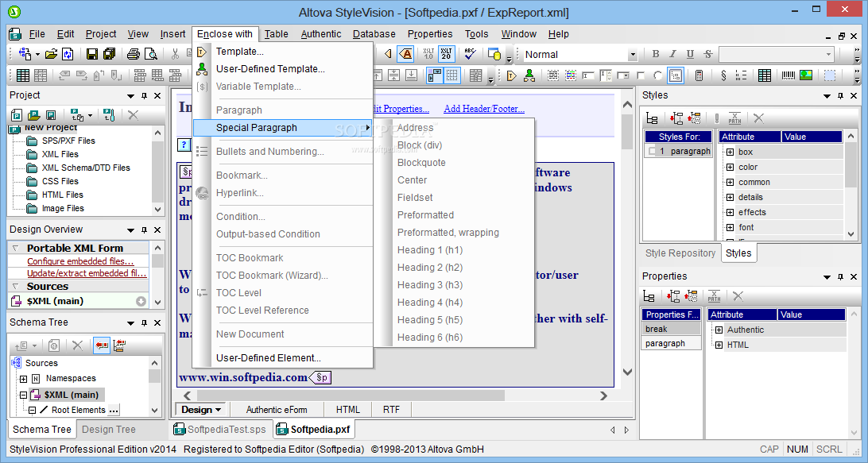
Task: Open the Authentic menu
Action: pos(321,33)
